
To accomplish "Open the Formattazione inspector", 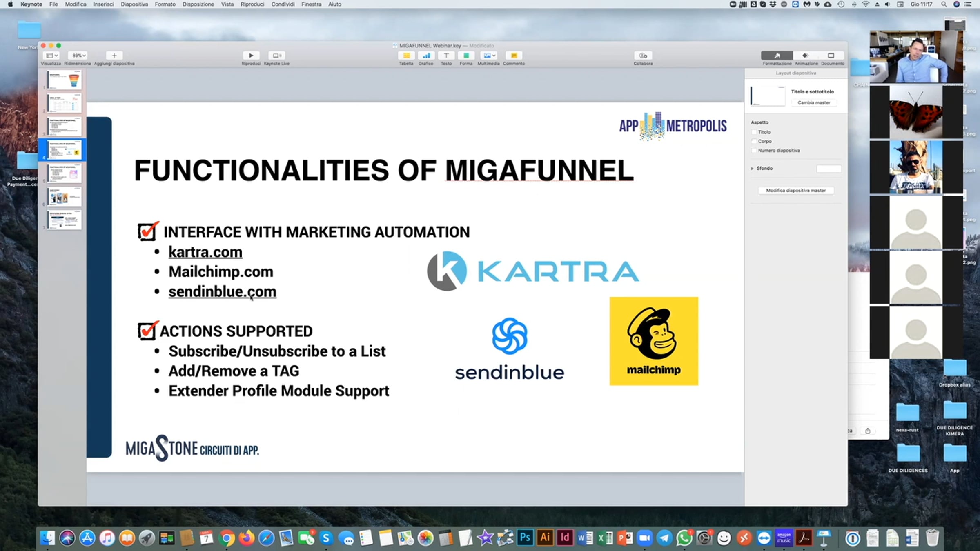I will click(x=777, y=56).
